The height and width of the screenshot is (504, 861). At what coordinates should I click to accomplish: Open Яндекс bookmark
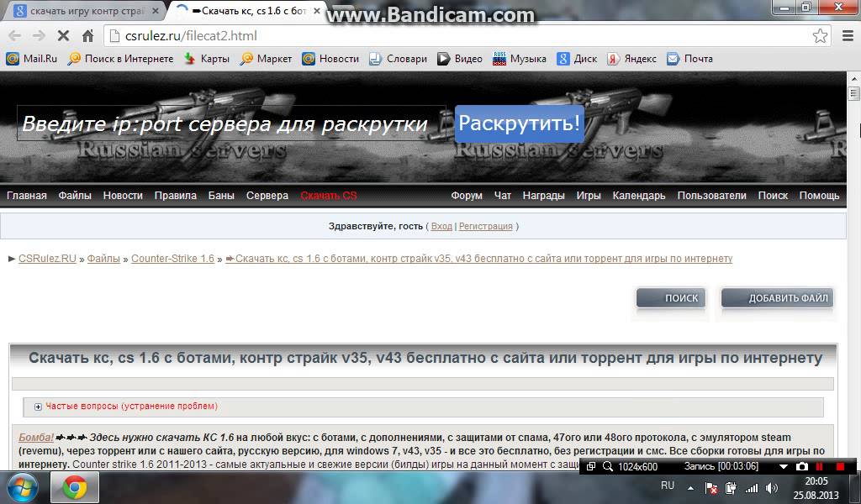point(631,59)
